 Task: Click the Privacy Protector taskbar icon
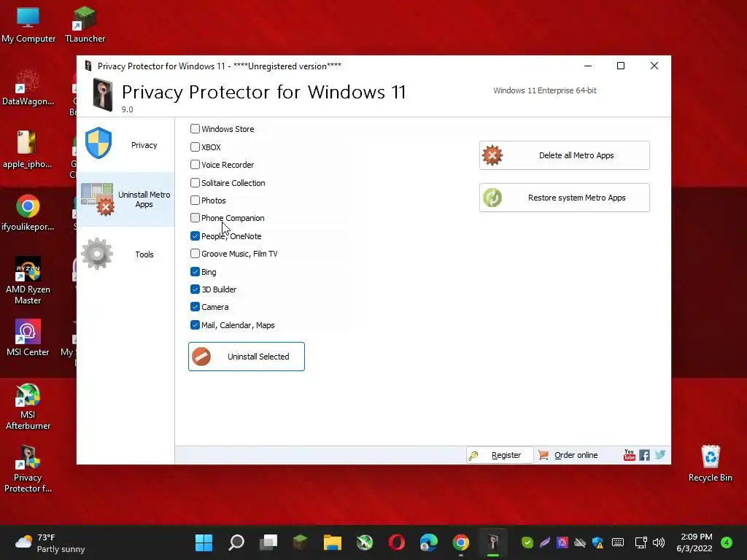tap(493, 542)
